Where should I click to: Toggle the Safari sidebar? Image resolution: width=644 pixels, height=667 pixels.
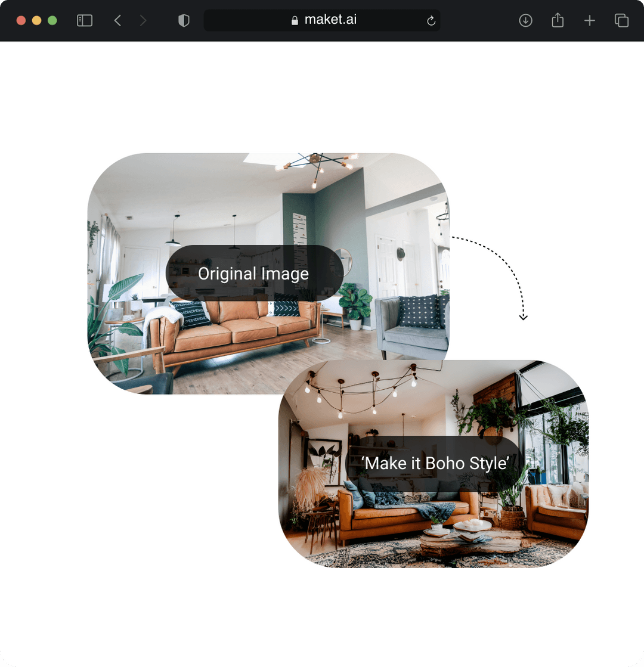click(84, 20)
